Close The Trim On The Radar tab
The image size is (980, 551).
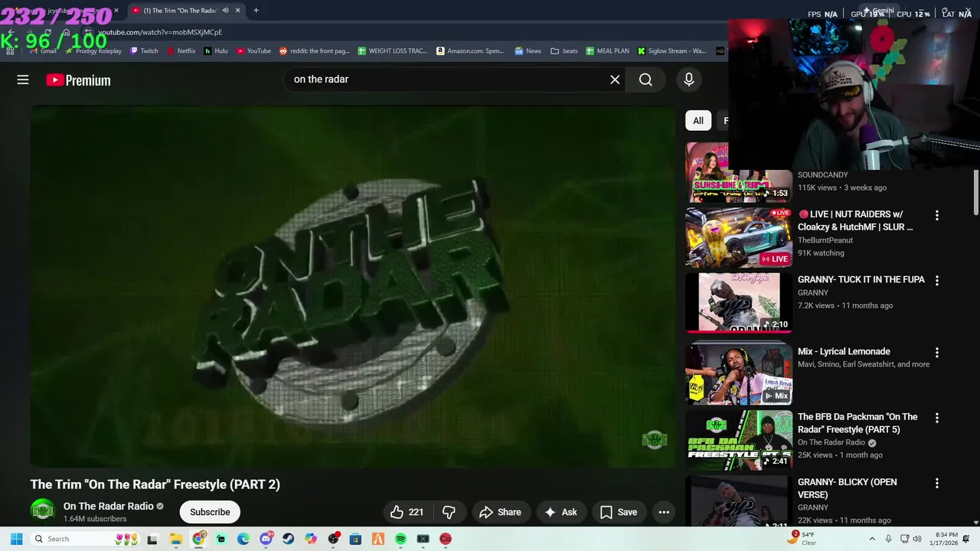[x=237, y=11]
